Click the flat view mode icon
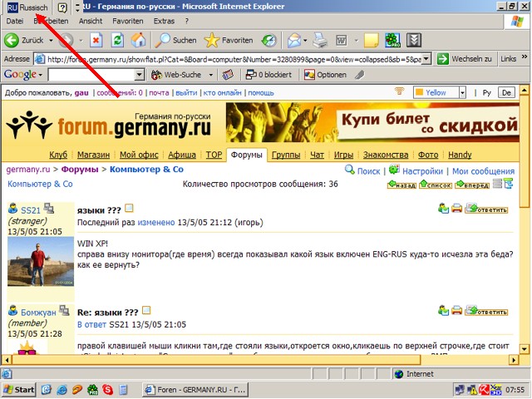The width and height of the screenshot is (532, 399). 497,184
